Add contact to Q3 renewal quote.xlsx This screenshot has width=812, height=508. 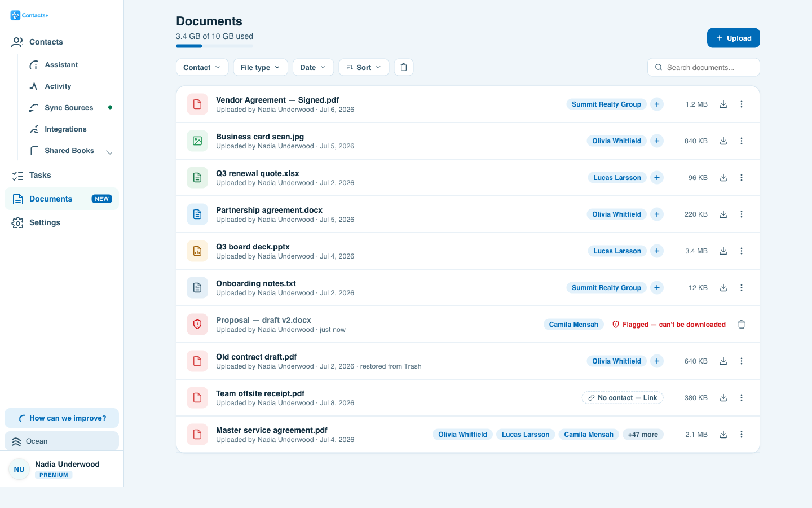click(x=657, y=178)
